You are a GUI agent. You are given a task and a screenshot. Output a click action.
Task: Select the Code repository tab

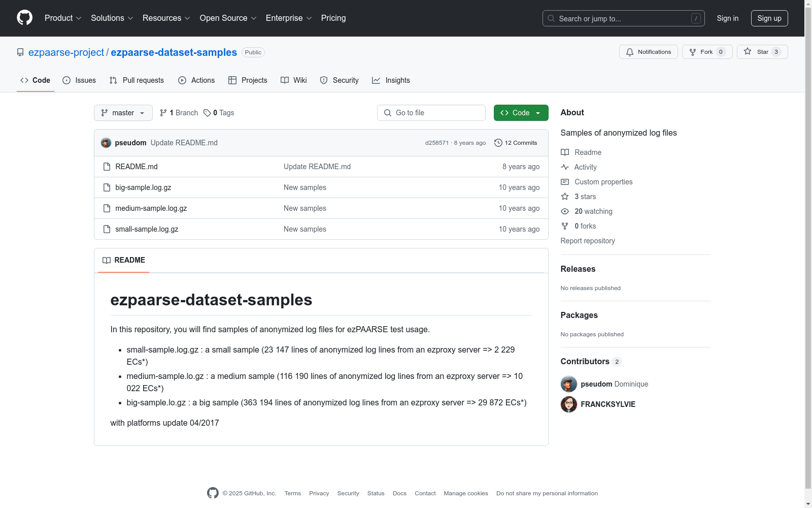[36, 80]
